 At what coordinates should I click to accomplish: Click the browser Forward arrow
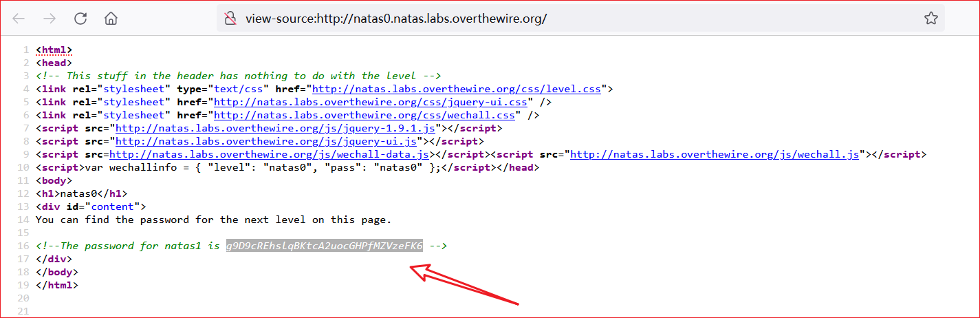50,19
